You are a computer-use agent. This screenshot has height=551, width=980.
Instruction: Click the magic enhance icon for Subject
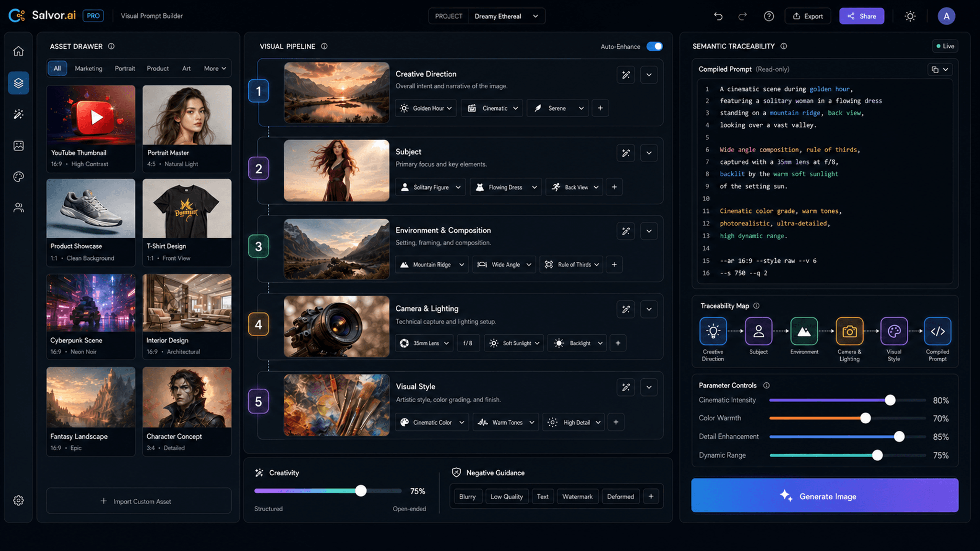tap(625, 153)
